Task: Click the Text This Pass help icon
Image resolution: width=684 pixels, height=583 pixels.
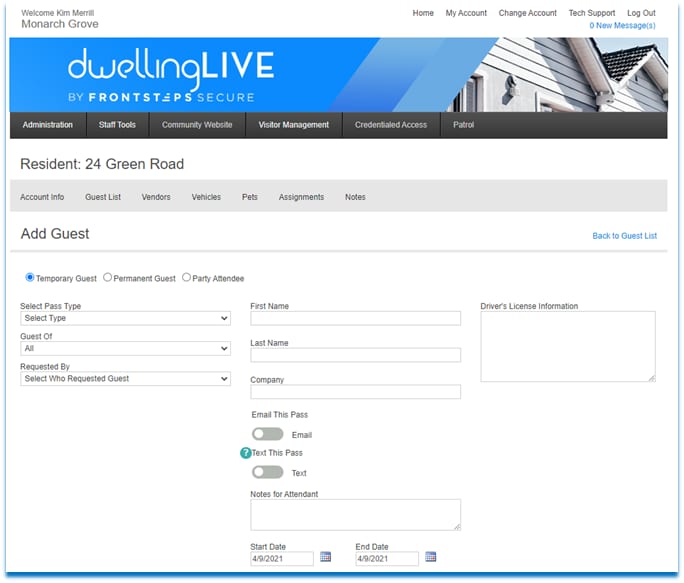Action: [246, 453]
